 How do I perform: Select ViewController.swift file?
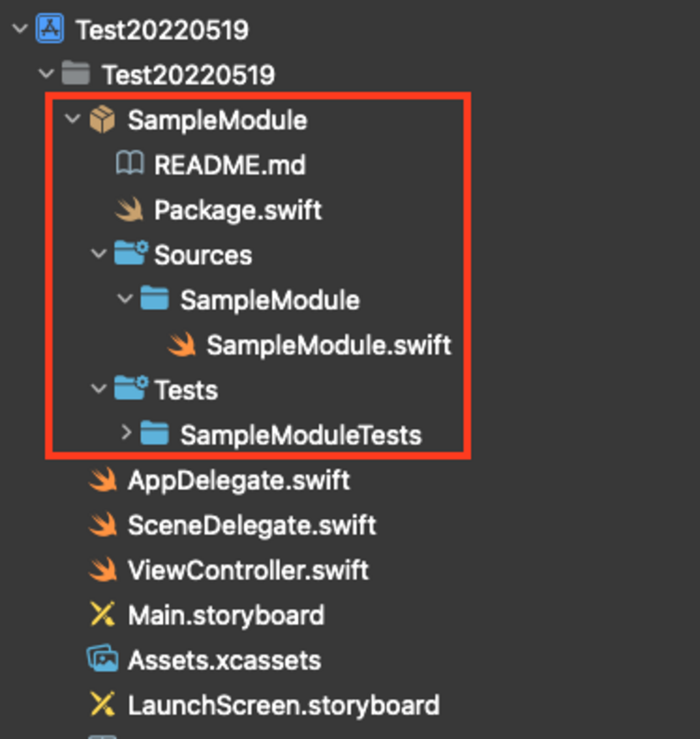click(248, 570)
